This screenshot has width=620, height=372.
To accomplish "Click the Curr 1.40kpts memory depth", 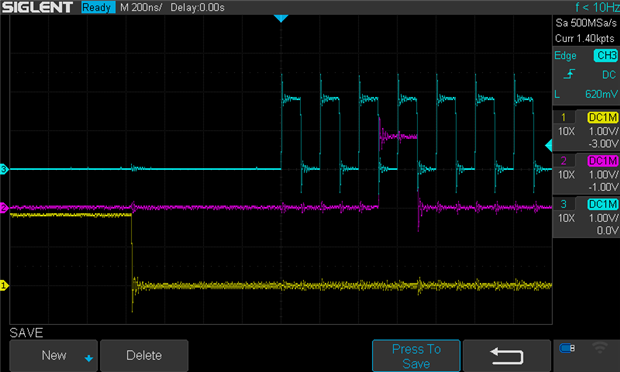I will pos(585,38).
